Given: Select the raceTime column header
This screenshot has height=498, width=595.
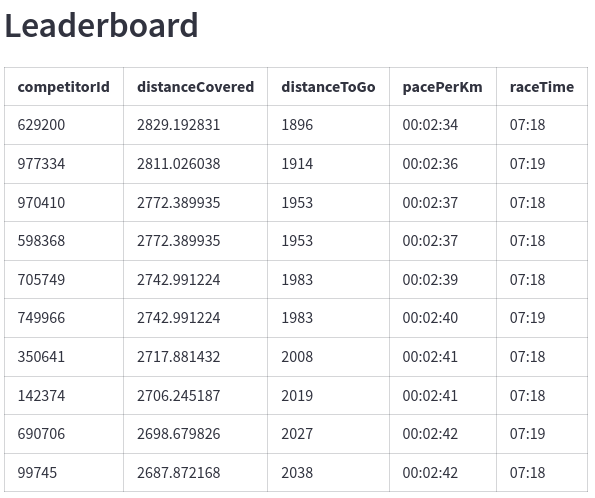Looking at the screenshot, I should tap(542, 87).
